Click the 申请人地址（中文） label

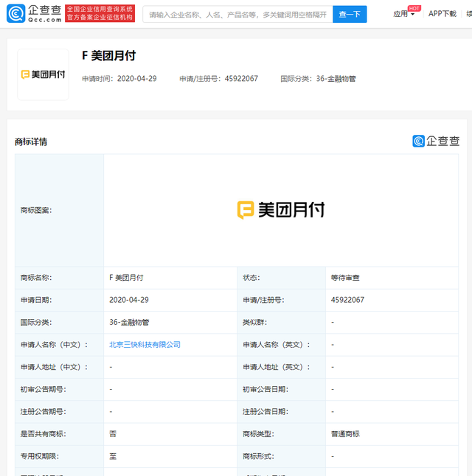54,367
